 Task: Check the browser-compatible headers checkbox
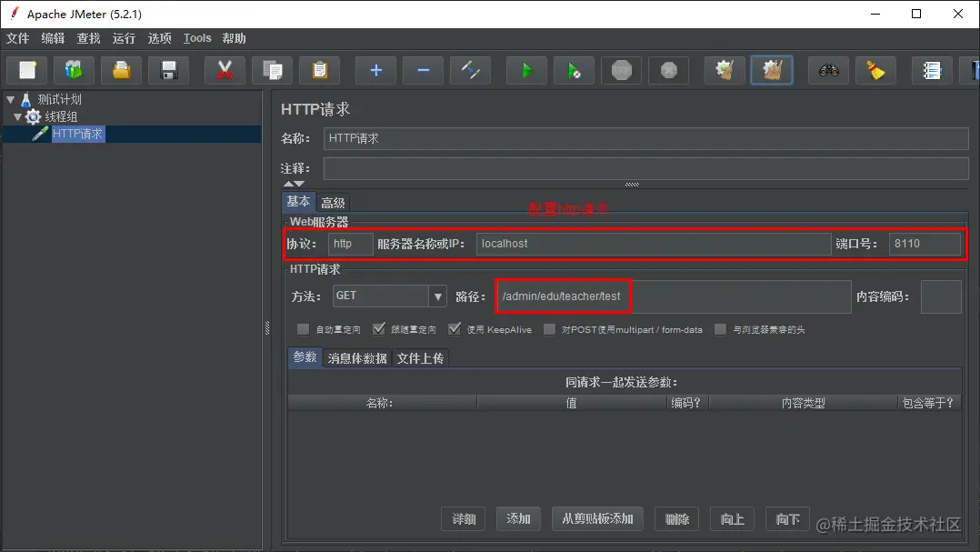pos(720,329)
